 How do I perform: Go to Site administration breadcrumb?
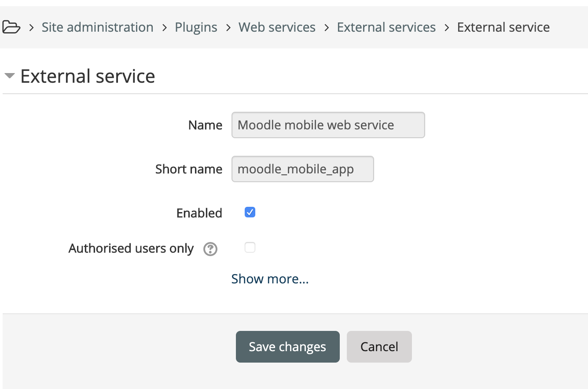98,27
